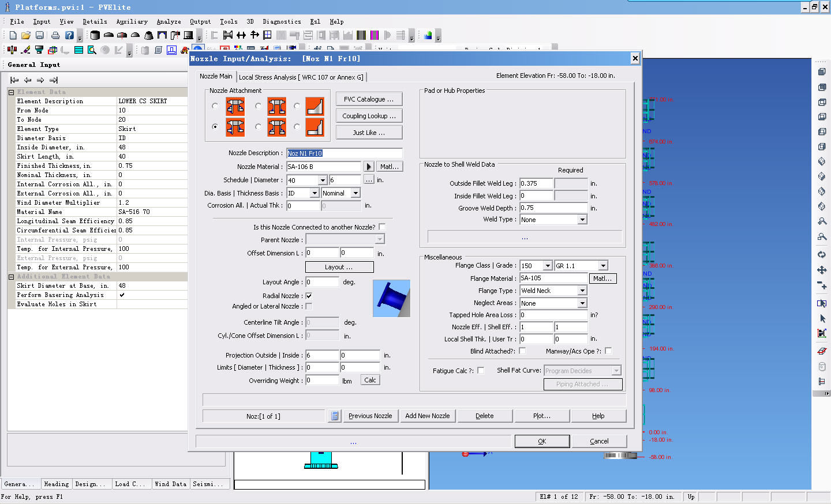Select the top-middle nozzle attachment radio button
The height and width of the screenshot is (504, 831).
click(258, 106)
